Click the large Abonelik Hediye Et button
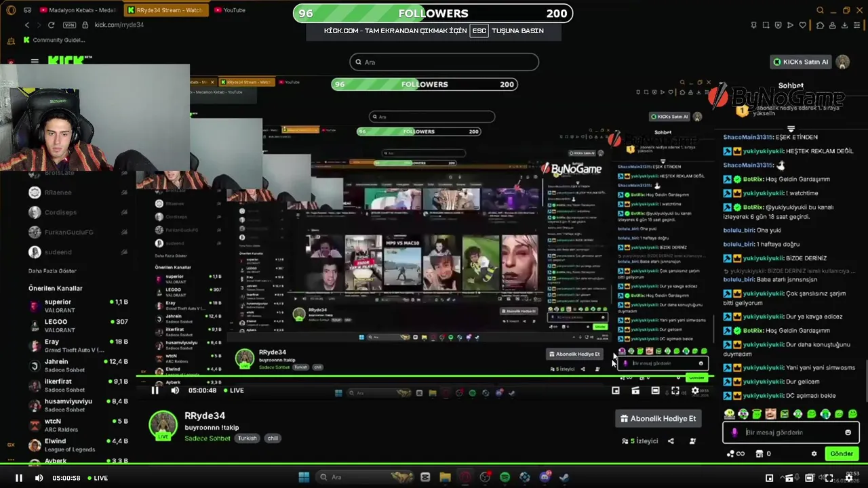 tap(658, 419)
